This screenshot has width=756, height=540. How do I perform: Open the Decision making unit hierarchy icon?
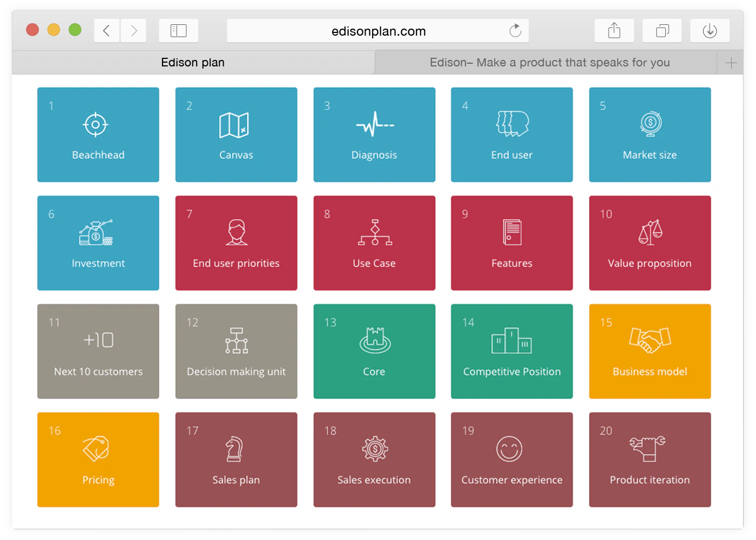(237, 341)
